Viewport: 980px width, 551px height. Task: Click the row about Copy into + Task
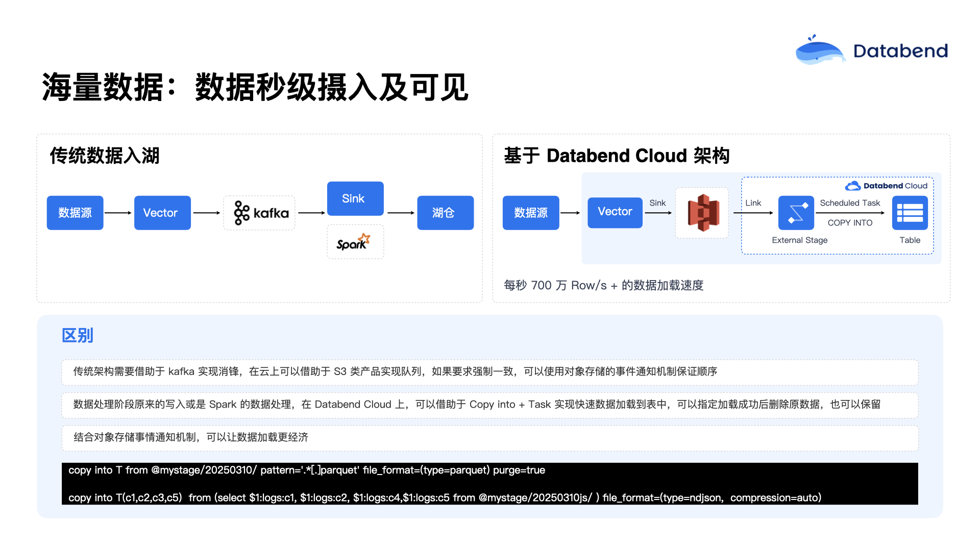(x=490, y=405)
